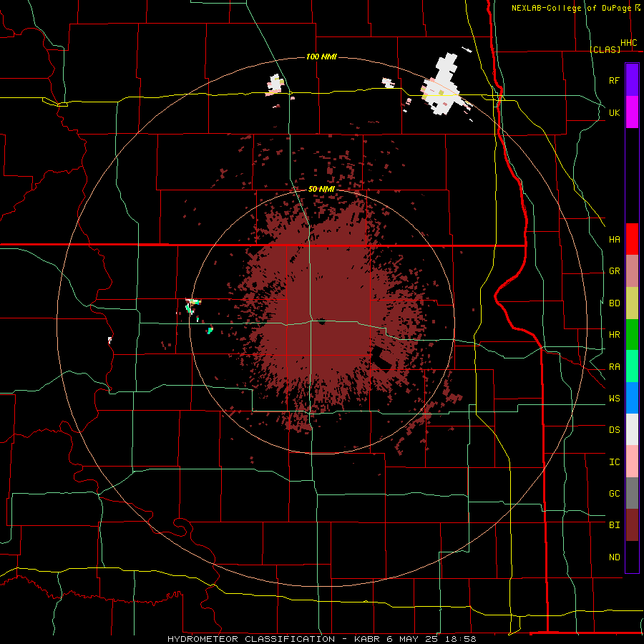Click the UK legend label

coord(614,112)
